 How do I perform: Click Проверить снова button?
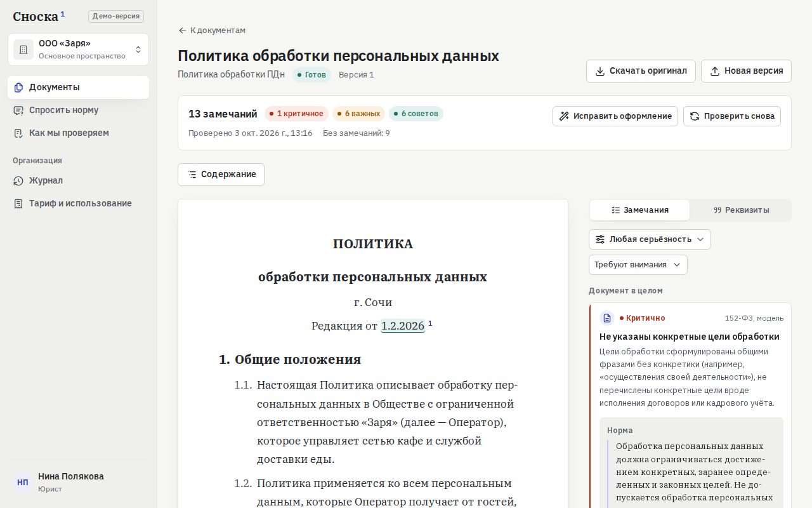(x=732, y=116)
